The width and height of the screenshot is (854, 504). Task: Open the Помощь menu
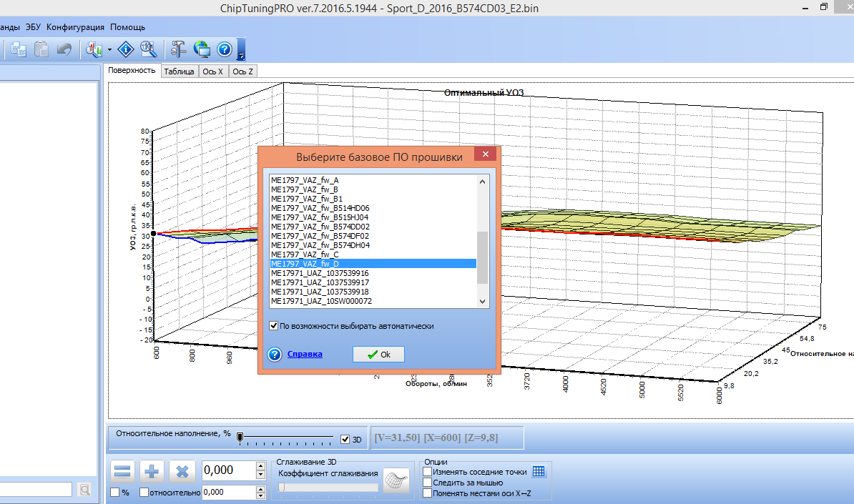click(127, 26)
